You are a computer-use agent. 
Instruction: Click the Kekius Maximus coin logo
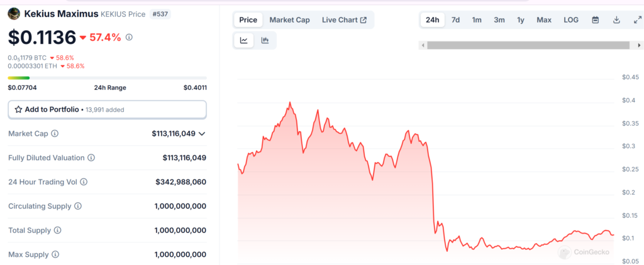[14, 13]
